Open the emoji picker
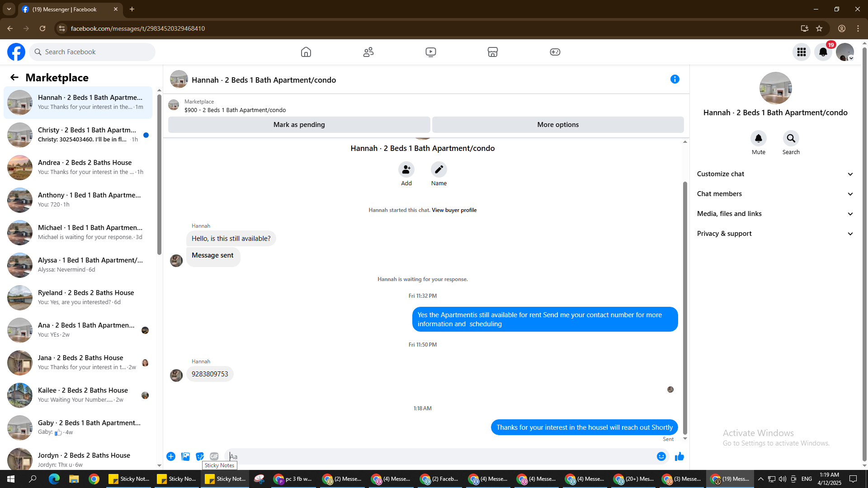This screenshot has height=488, width=868. click(661, 456)
